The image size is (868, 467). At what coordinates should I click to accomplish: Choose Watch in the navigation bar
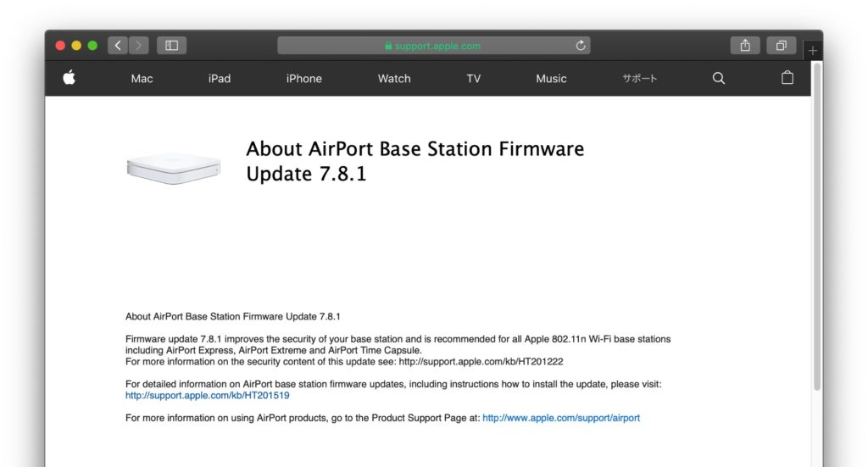pos(394,79)
